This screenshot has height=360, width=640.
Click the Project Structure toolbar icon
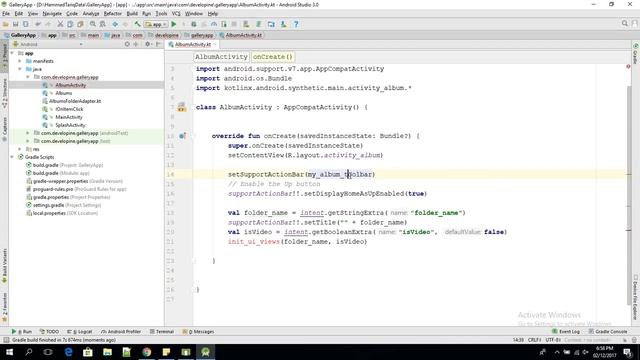(x=271, y=24)
